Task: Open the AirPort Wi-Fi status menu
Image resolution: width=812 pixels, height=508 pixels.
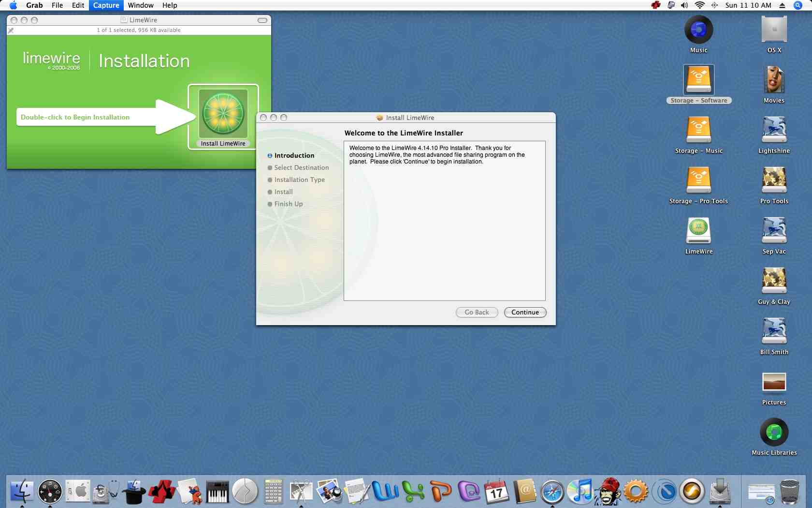Action: coord(699,5)
